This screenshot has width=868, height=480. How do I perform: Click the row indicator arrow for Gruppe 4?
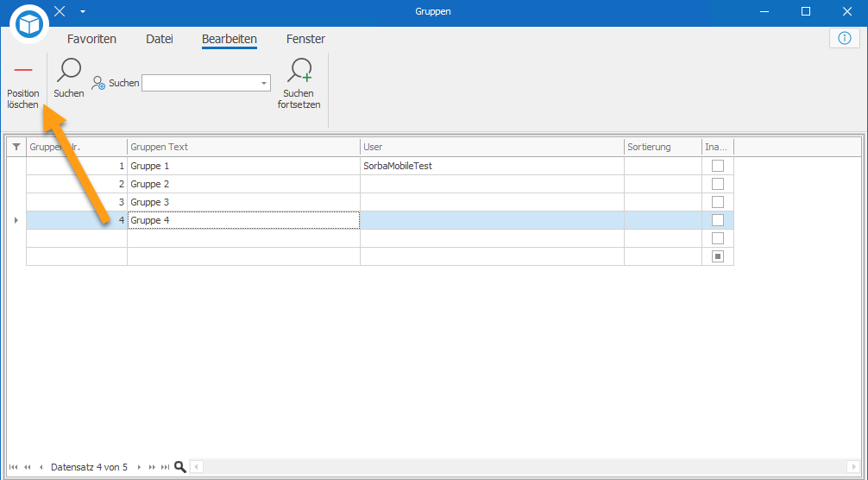click(16, 220)
